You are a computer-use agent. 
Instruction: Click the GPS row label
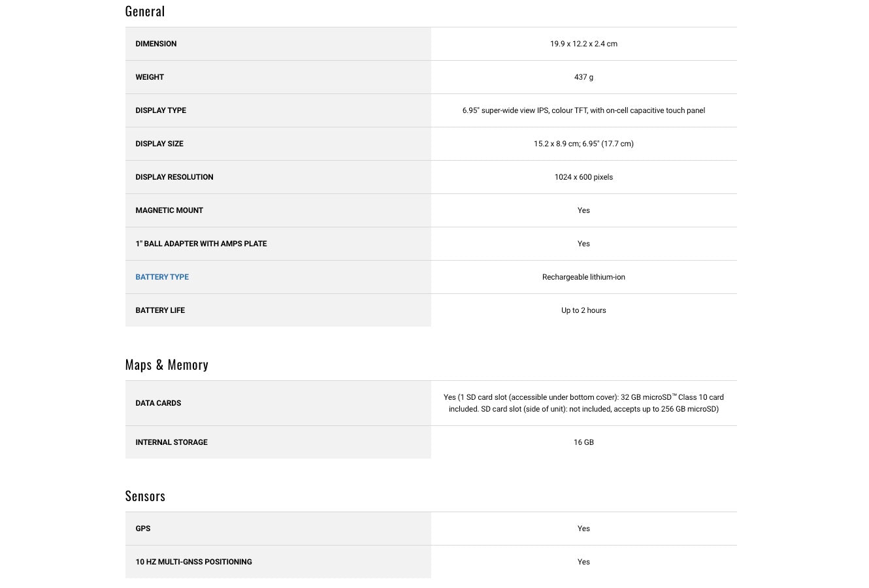pyautogui.click(x=143, y=529)
